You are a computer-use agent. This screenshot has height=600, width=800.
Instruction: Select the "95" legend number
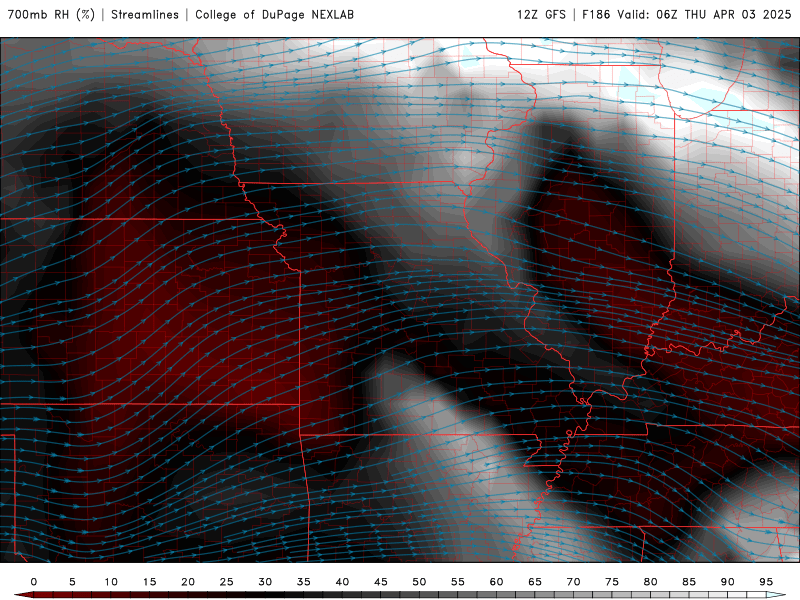pyautogui.click(x=766, y=582)
